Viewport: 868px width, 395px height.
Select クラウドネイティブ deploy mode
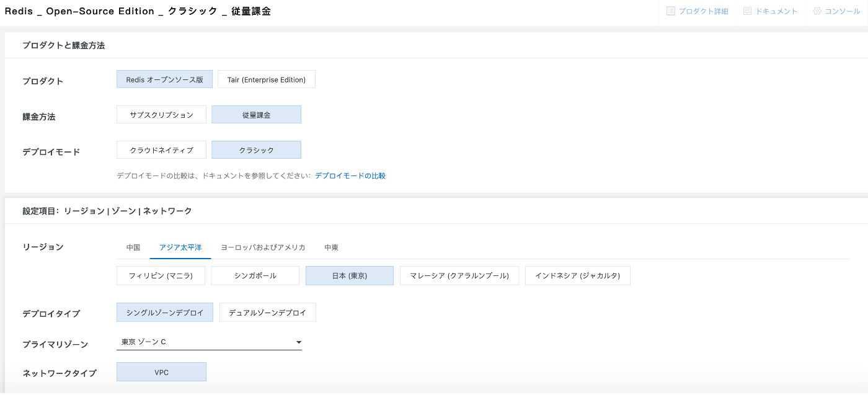(x=161, y=150)
